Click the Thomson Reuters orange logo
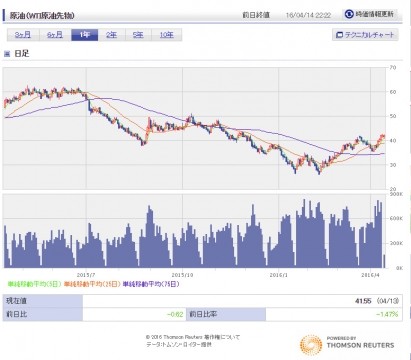 pyautogui.click(x=311, y=345)
